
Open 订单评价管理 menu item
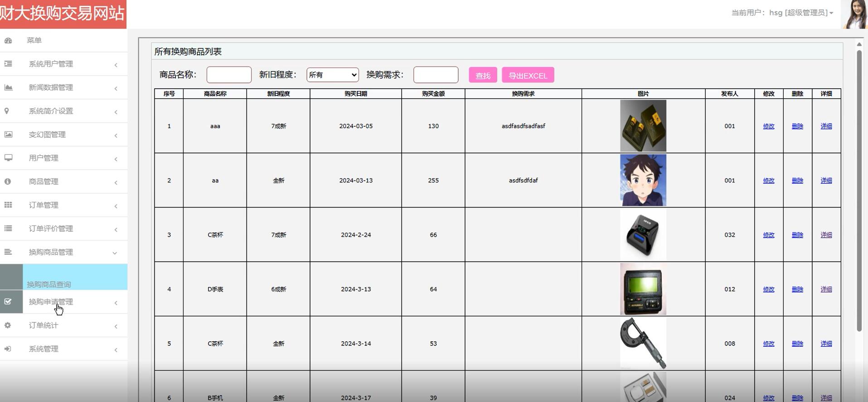[63, 229]
